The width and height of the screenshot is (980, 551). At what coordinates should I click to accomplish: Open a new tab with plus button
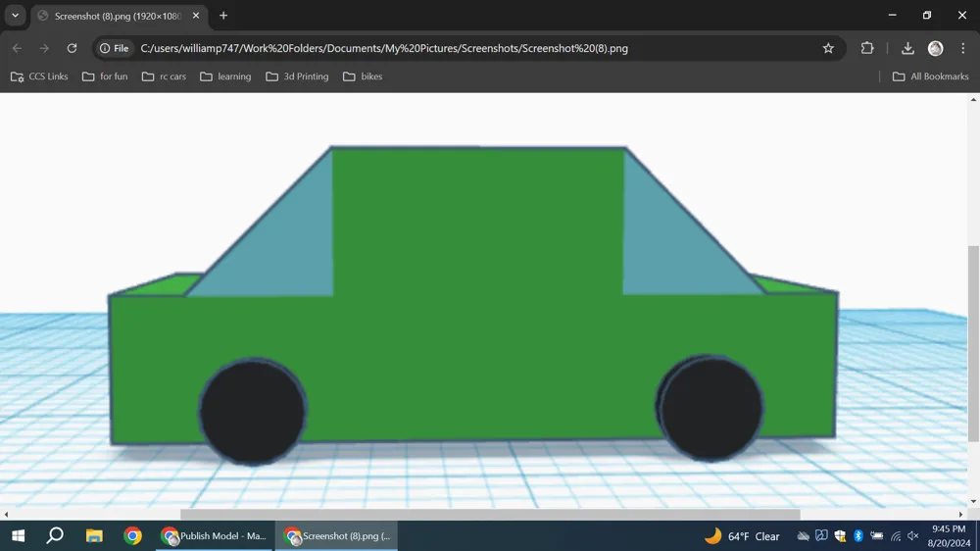tap(223, 16)
